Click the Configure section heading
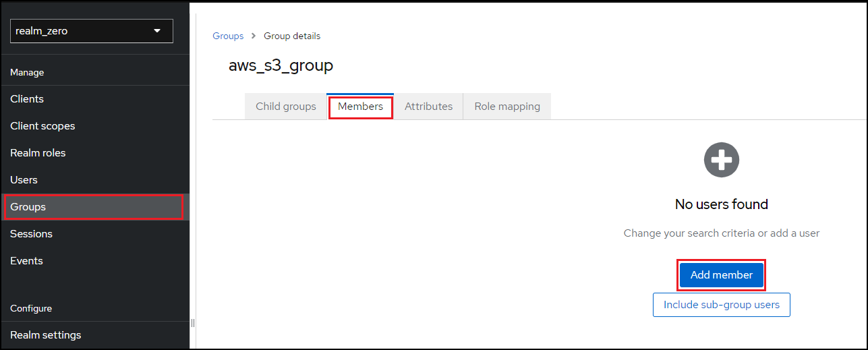This screenshot has height=350, width=868. 31,308
